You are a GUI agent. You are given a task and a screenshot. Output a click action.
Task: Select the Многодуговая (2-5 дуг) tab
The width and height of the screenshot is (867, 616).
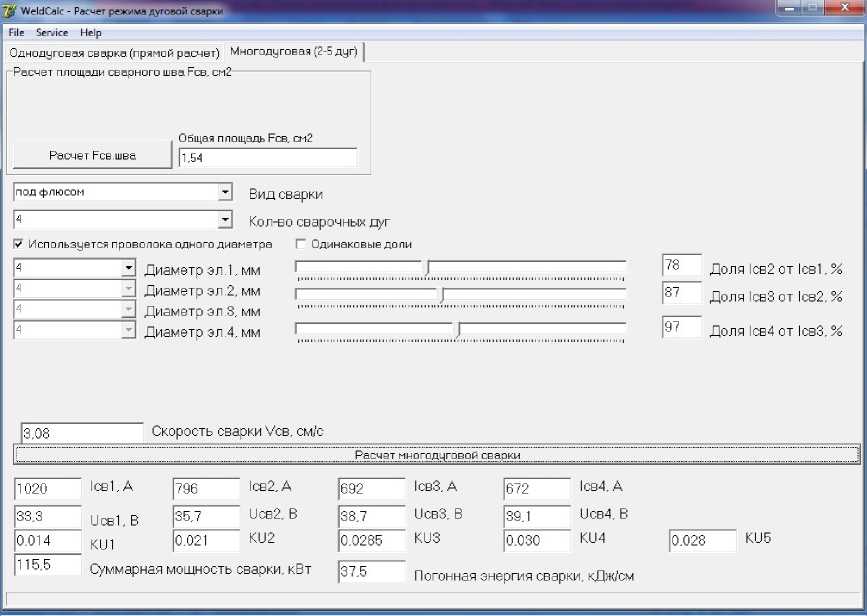(x=294, y=52)
